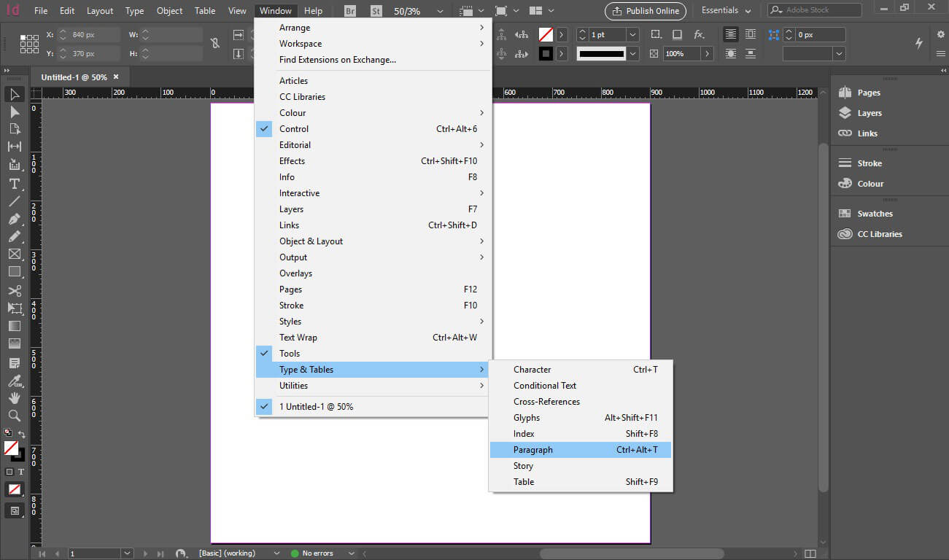Viewport: 949px width, 560px height.
Task: Expand the Styles submenu
Action: click(x=373, y=322)
